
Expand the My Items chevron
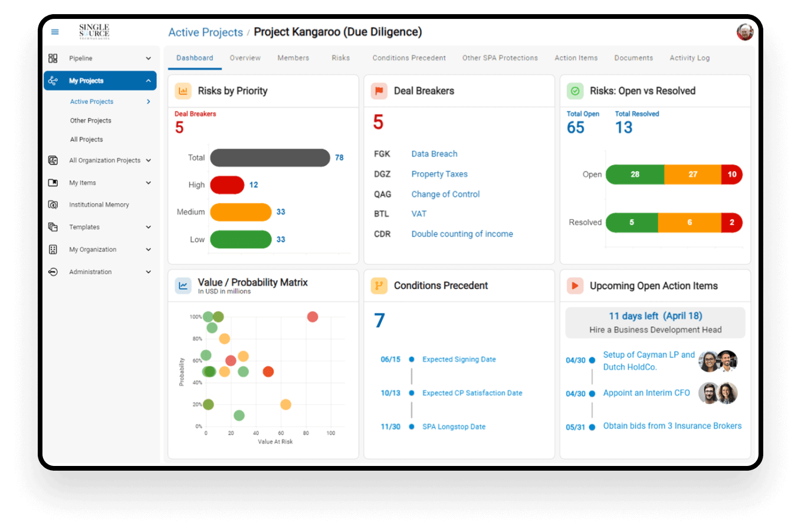coord(148,183)
